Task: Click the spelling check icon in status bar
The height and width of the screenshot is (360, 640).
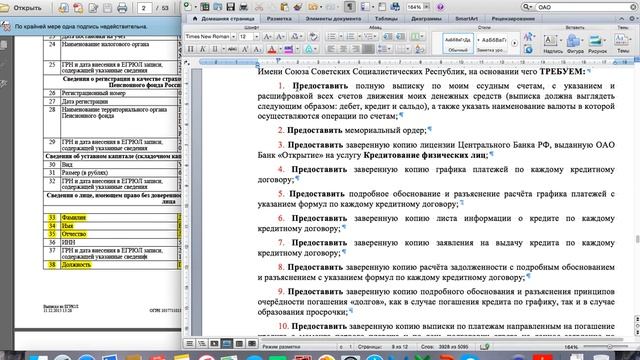Action: pyautogui.click(x=484, y=347)
